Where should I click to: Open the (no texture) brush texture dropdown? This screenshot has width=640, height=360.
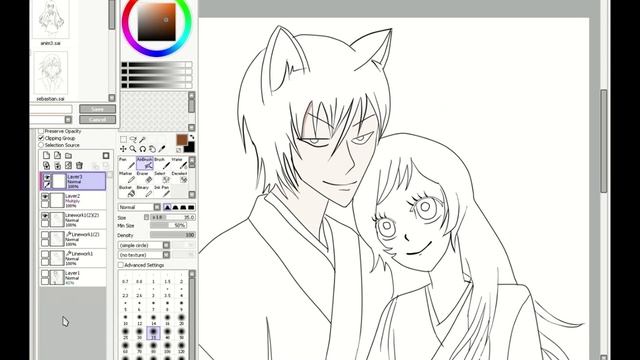click(x=144, y=255)
